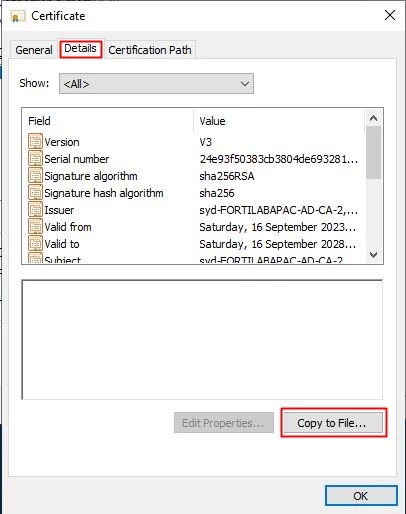Select the Details tab
Image resolution: width=406 pixels, height=514 pixels.
80,49
